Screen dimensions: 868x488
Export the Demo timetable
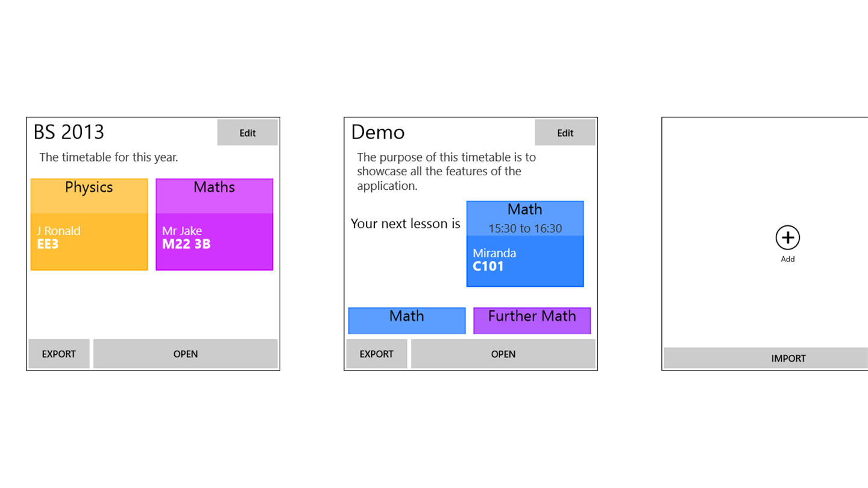[377, 354]
